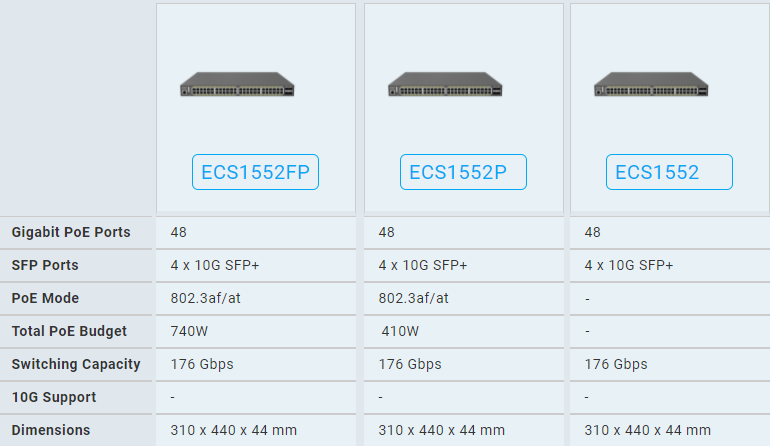Image resolution: width=770 pixels, height=446 pixels.
Task: Click the ECS1552 switch product image
Action: pyautogui.click(x=651, y=84)
